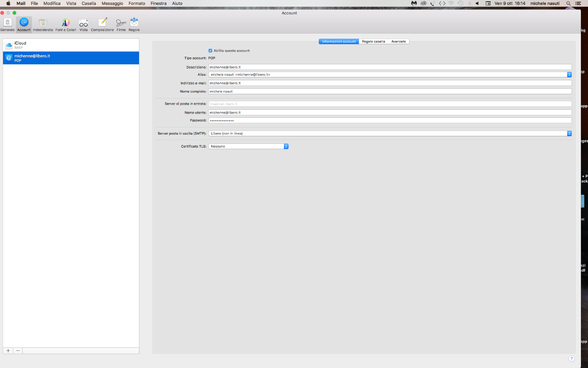Switch to Avanzate tab
Image resolution: width=588 pixels, height=368 pixels.
[399, 42]
